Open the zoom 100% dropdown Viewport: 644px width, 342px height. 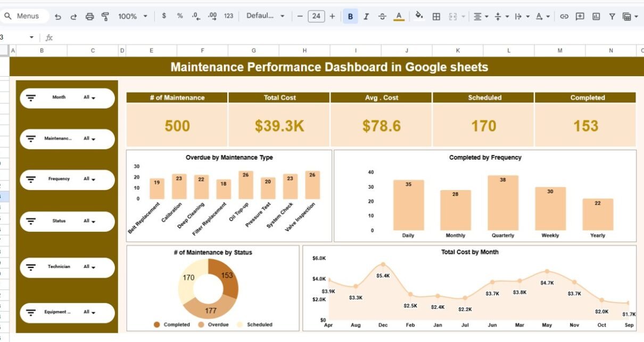click(x=133, y=17)
